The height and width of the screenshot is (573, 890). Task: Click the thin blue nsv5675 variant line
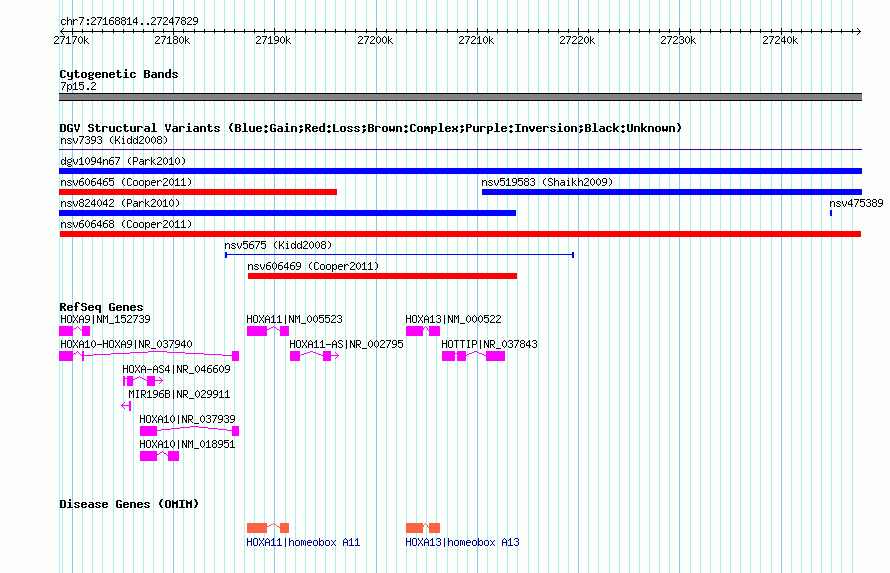pyautogui.click(x=400, y=255)
